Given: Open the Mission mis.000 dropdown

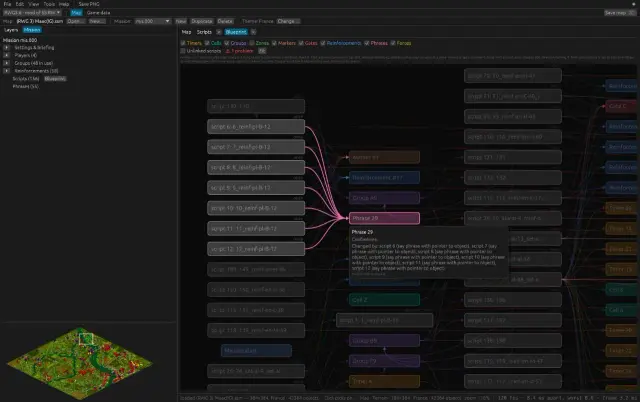Looking at the screenshot, I should point(153,21).
